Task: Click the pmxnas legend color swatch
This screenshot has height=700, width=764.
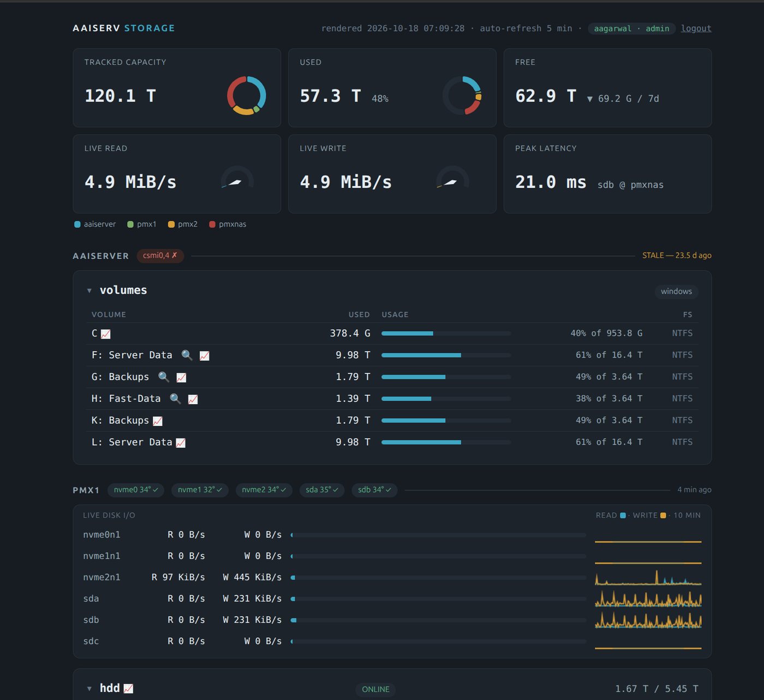Action: [212, 224]
